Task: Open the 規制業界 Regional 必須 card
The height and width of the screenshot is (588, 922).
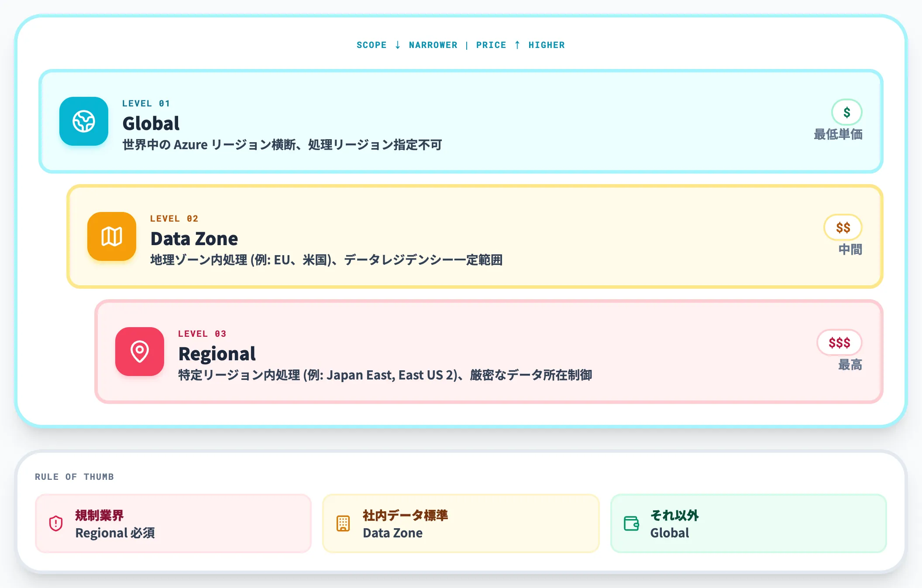Action: click(x=173, y=523)
